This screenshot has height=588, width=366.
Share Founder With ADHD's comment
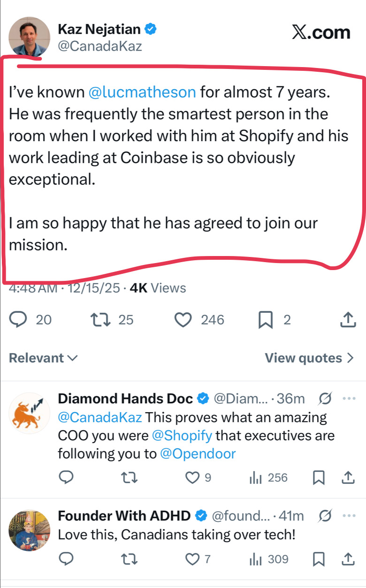point(348,559)
